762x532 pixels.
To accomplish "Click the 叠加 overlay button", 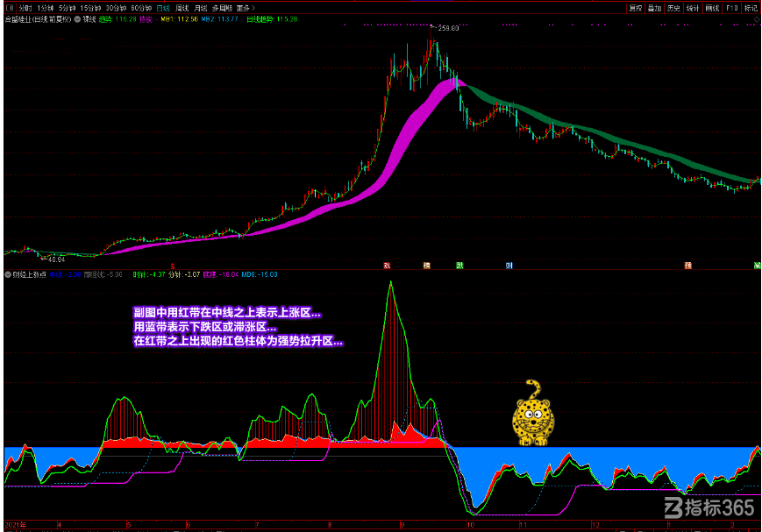I will pos(655,8).
